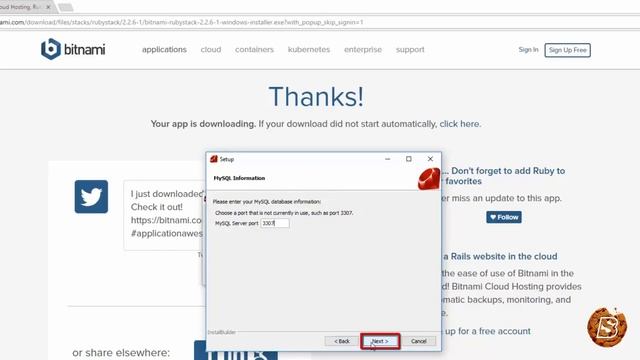Image resolution: width=640 pixels, height=360 pixels.
Task: Click the tweet text box
Action: [x=164, y=215]
